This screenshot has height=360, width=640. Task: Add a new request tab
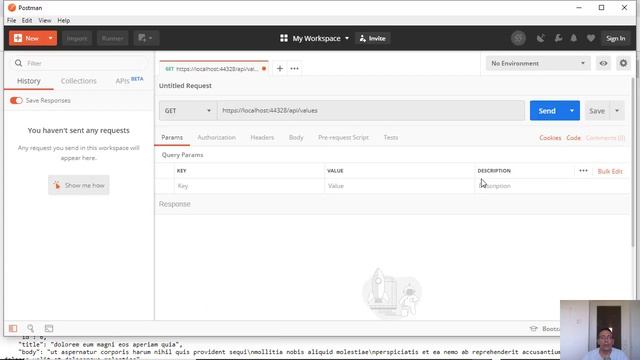click(280, 69)
